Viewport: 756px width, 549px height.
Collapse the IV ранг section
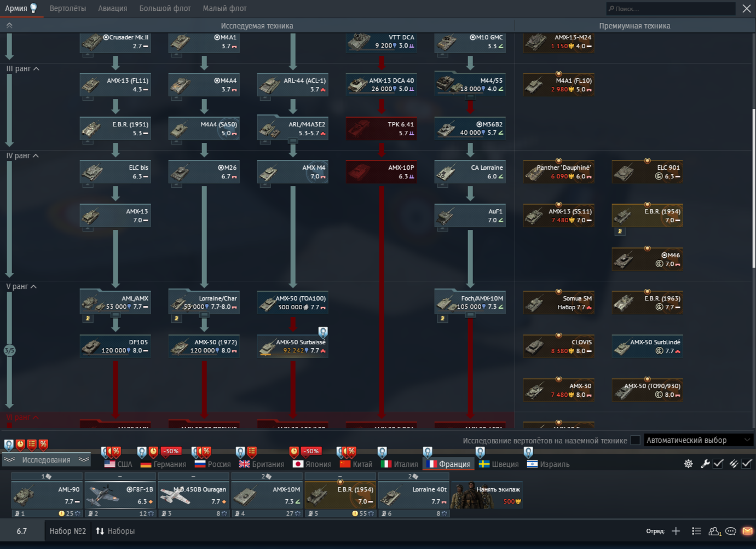pyautogui.click(x=22, y=156)
